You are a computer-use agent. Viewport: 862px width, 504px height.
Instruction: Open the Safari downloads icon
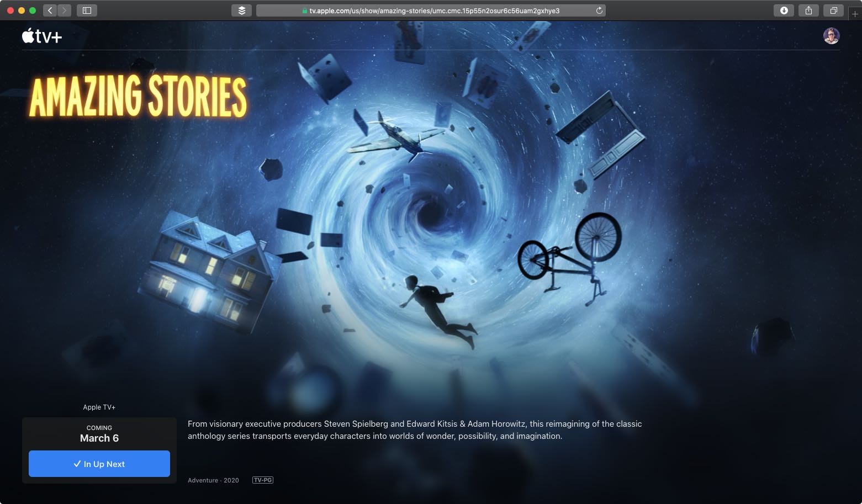click(784, 10)
